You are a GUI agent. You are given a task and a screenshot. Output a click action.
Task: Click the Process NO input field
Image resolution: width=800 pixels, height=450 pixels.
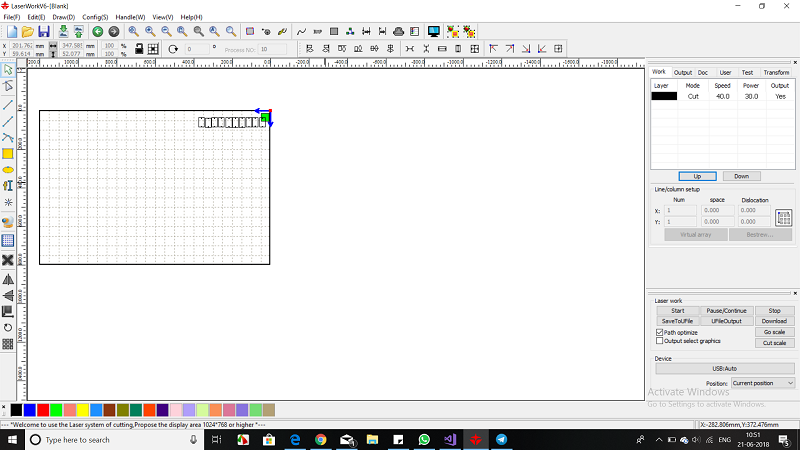coord(272,49)
